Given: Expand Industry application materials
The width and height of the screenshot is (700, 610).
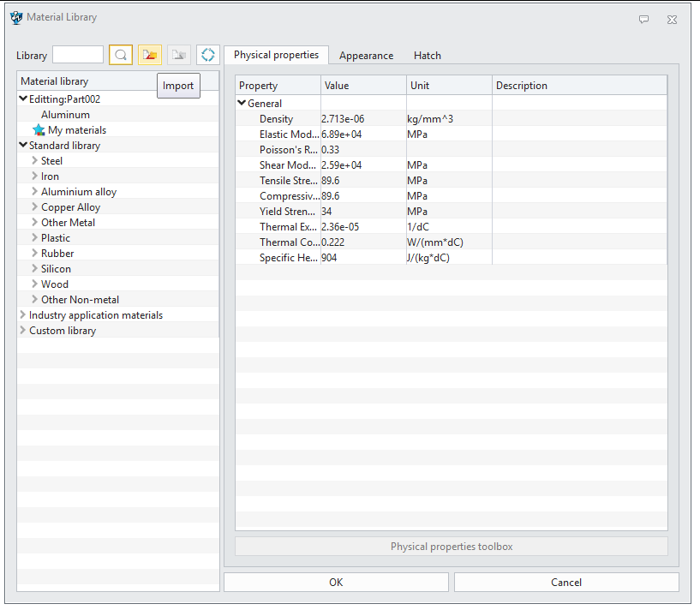Looking at the screenshot, I should 23,315.
